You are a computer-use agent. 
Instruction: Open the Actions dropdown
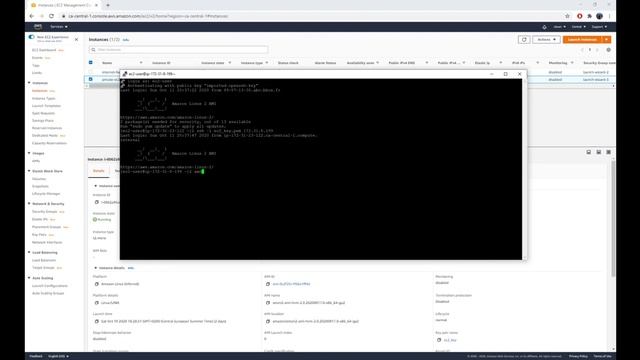pos(546,40)
